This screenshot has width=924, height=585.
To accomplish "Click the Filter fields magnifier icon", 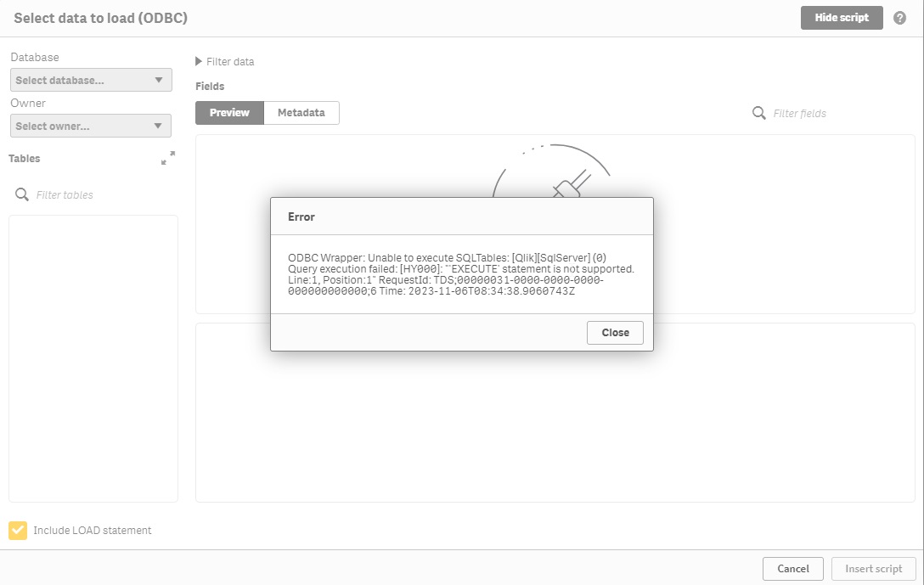I will click(x=759, y=113).
